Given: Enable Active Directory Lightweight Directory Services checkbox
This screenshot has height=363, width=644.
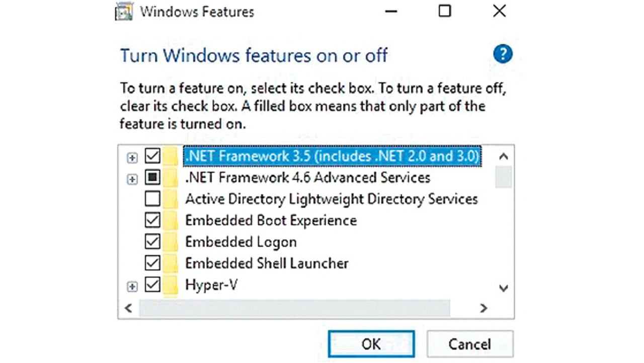Looking at the screenshot, I should tap(152, 199).
